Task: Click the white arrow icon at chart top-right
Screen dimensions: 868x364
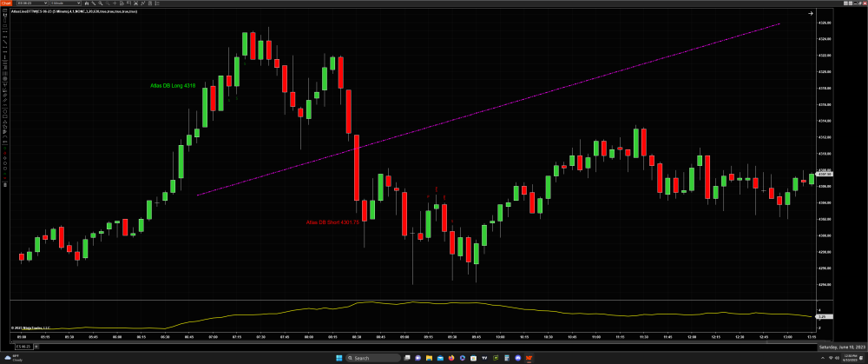Action: 810,13
